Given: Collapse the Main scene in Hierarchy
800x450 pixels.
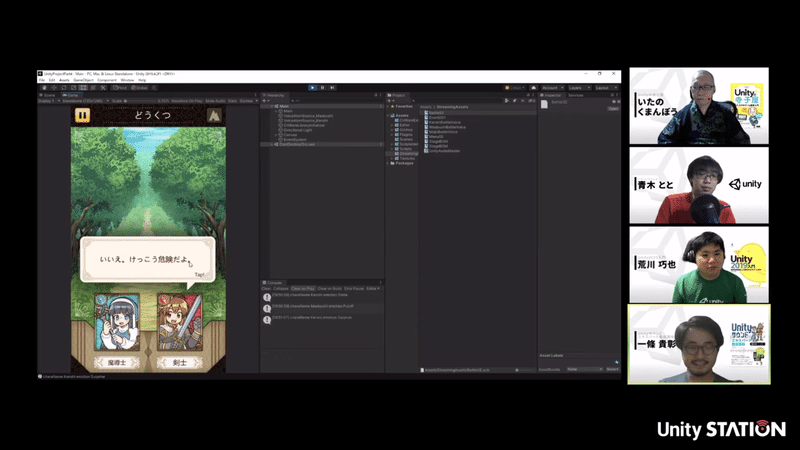Looking at the screenshot, I should pos(272,106).
